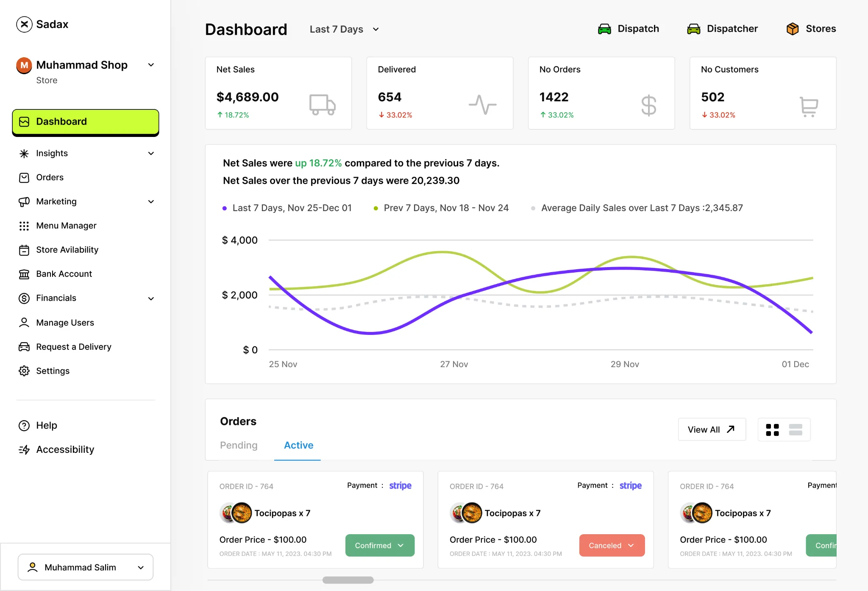Open the Insights sparkle icon
This screenshot has height=591, width=868.
(24, 153)
